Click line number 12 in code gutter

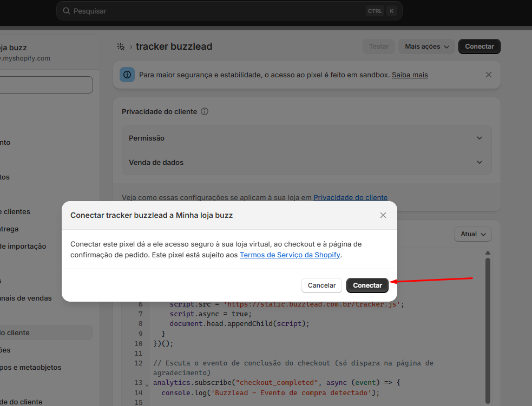[139, 363]
